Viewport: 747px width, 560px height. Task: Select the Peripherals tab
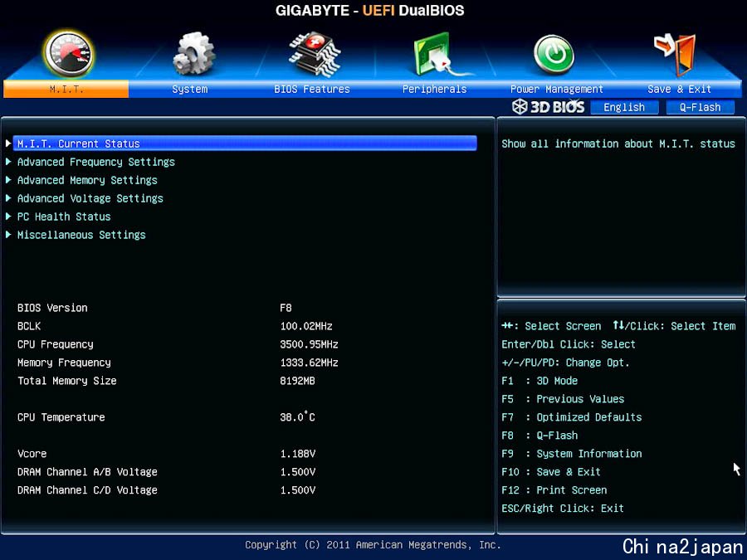pyautogui.click(x=434, y=89)
